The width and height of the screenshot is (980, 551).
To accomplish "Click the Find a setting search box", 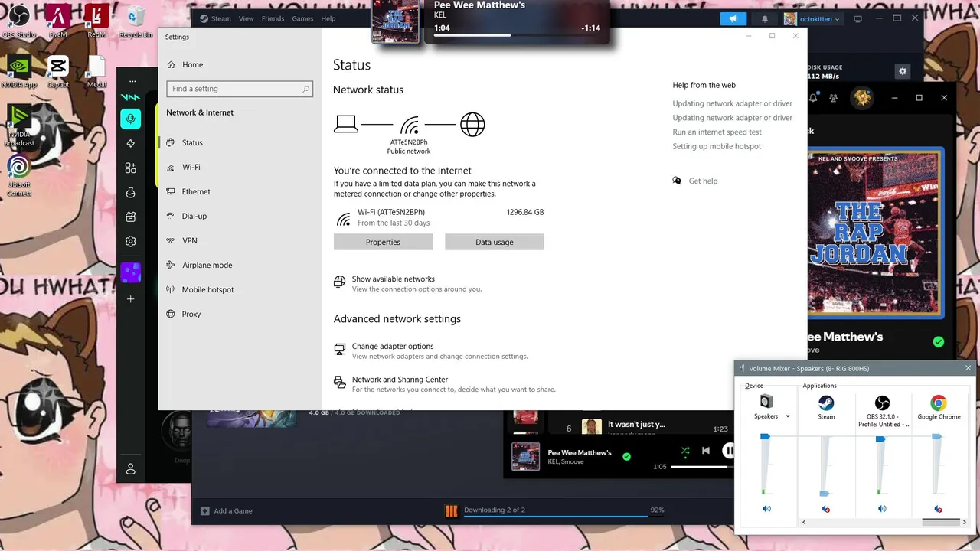I will pos(240,89).
